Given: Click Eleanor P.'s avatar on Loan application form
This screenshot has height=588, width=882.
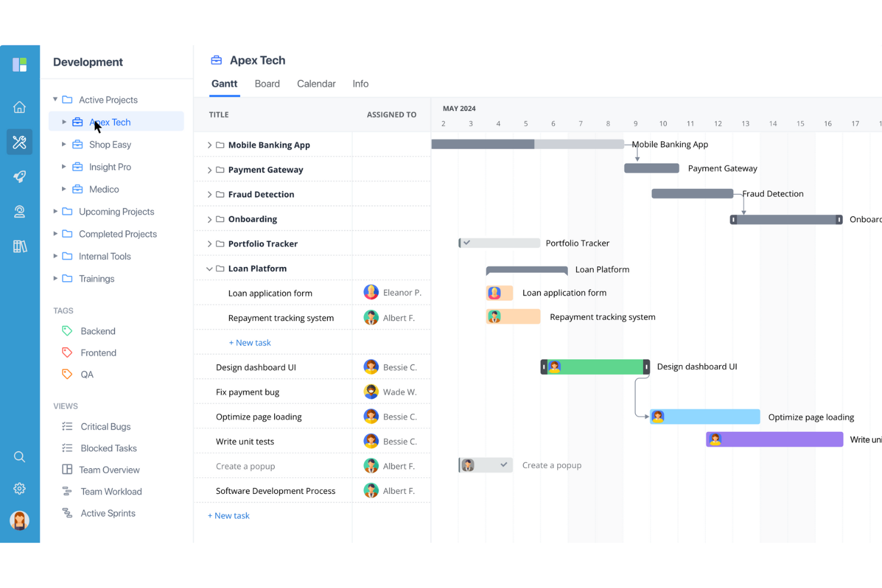Looking at the screenshot, I should coord(371,292).
